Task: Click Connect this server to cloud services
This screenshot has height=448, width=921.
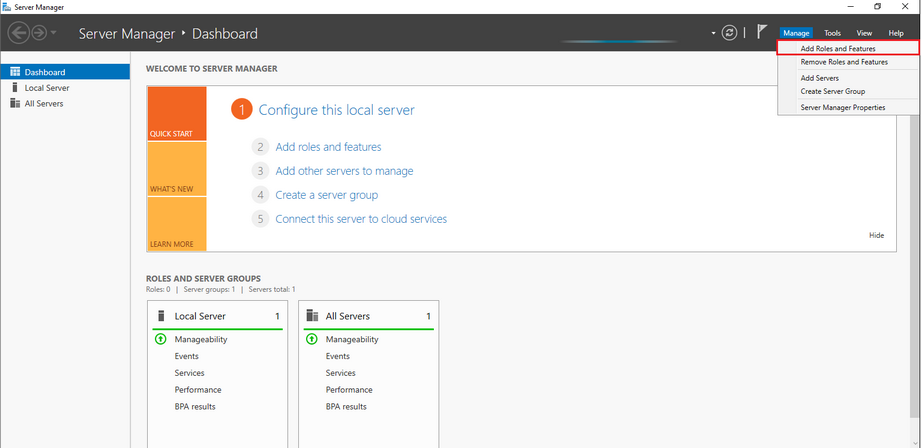Action: (x=361, y=219)
